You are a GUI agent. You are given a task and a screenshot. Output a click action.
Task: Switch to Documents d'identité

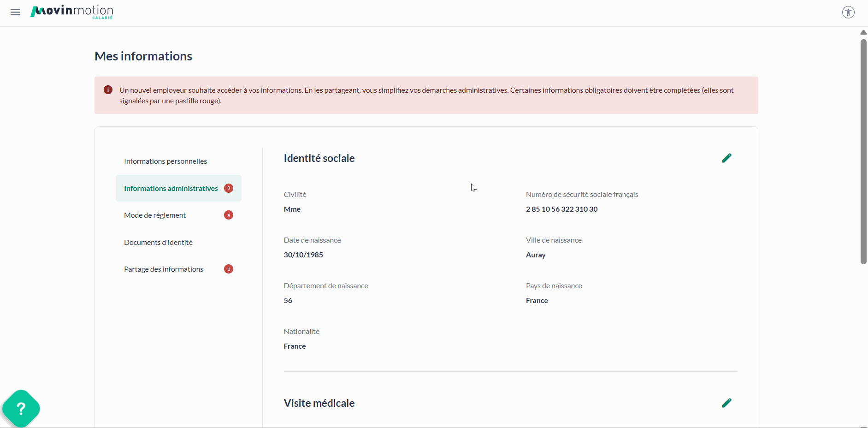(158, 242)
